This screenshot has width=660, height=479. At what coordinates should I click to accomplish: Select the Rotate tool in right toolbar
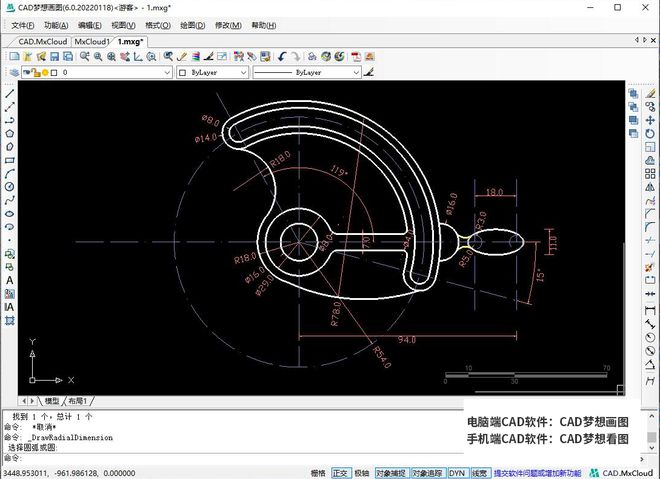pyautogui.click(x=650, y=134)
